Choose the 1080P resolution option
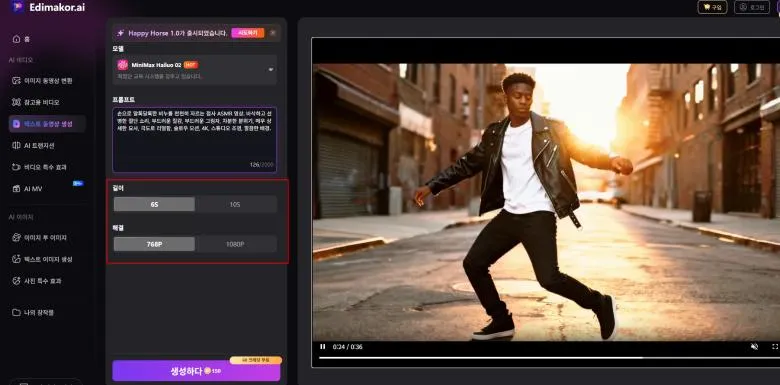 coord(236,244)
